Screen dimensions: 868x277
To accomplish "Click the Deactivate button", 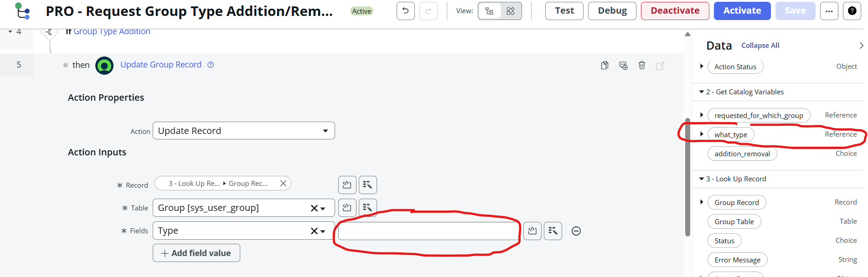I will click(675, 11).
